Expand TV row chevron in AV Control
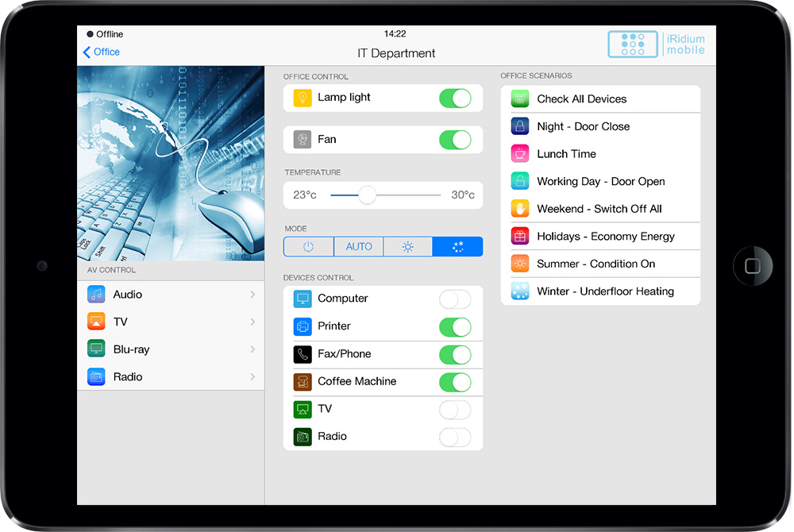This screenshot has width=794, height=532. tap(252, 322)
